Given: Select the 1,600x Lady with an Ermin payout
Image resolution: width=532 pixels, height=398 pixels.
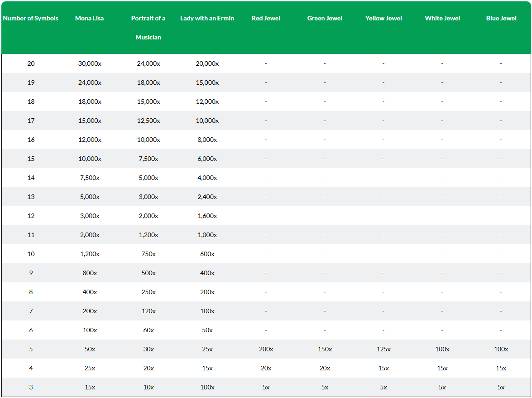Looking at the screenshot, I should 207,216.
